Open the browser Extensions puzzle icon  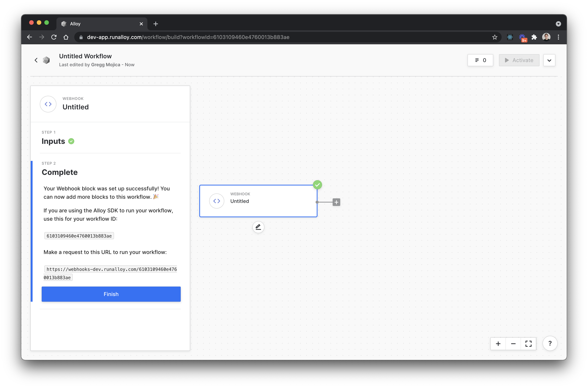click(534, 37)
